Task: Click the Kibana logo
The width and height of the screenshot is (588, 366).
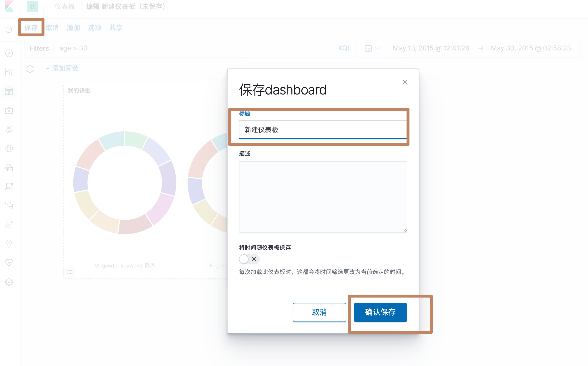Action: point(9,6)
